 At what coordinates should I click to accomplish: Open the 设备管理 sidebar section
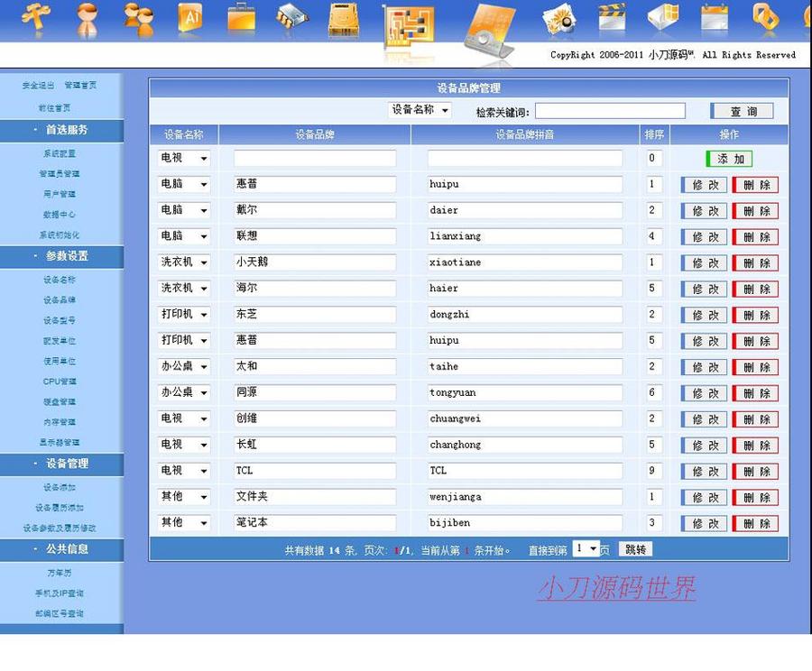click(62, 464)
